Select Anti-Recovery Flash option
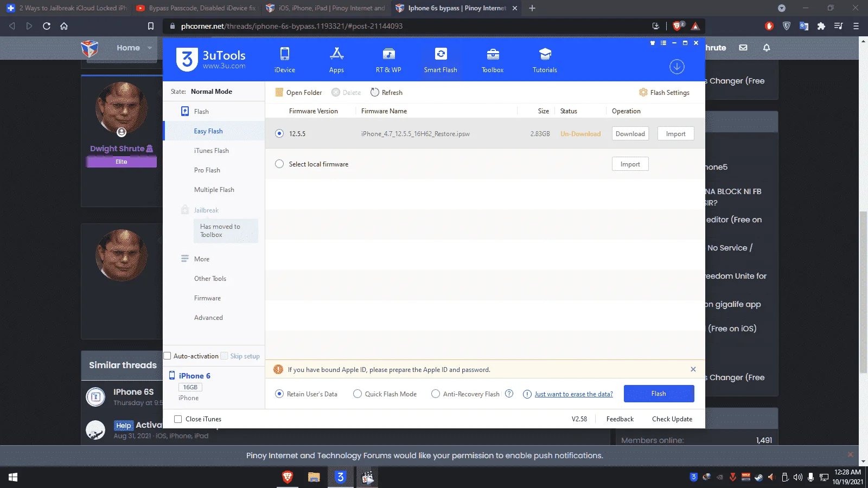868x488 pixels. pyautogui.click(x=436, y=394)
